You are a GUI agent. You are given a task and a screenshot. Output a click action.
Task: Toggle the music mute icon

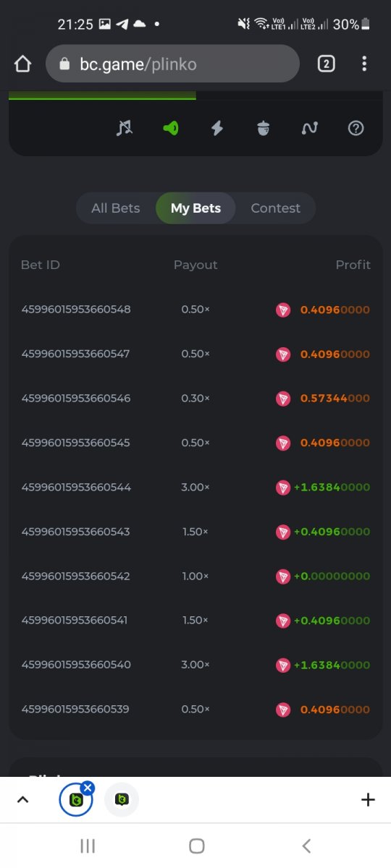point(125,128)
